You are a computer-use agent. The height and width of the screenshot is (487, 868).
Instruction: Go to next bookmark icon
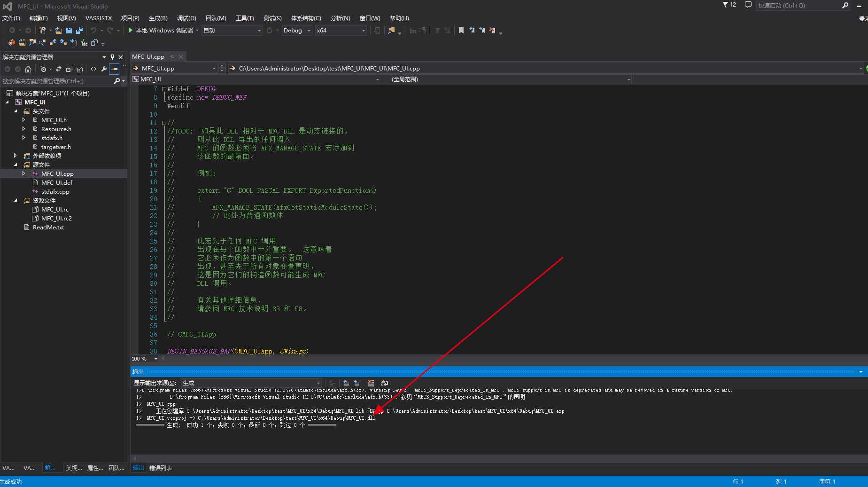coord(482,30)
